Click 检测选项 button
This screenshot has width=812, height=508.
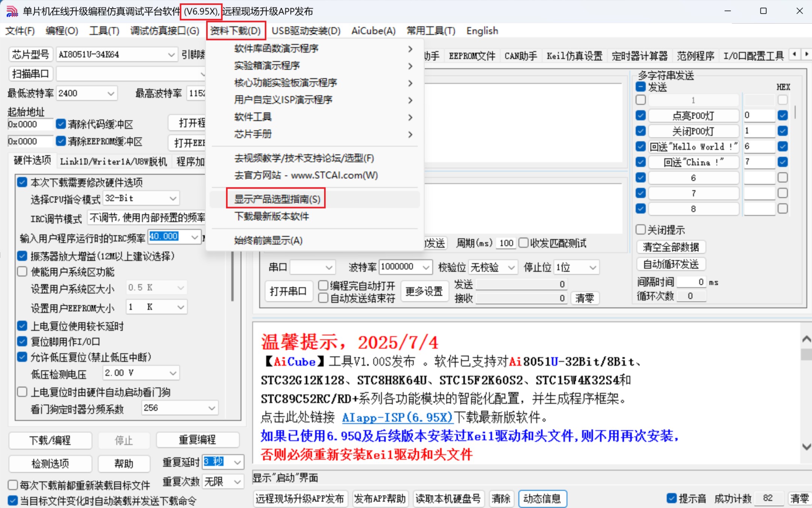click(x=50, y=464)
